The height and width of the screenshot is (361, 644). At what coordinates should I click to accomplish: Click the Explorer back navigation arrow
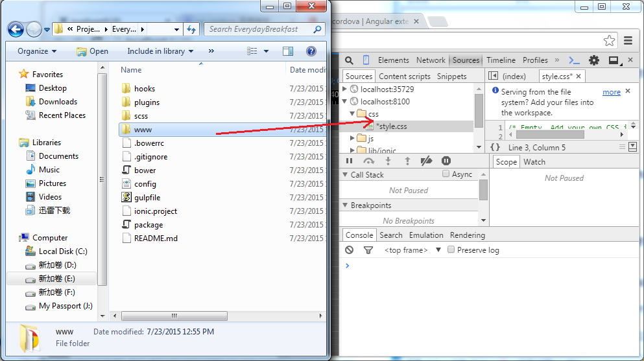coord(16,29)
